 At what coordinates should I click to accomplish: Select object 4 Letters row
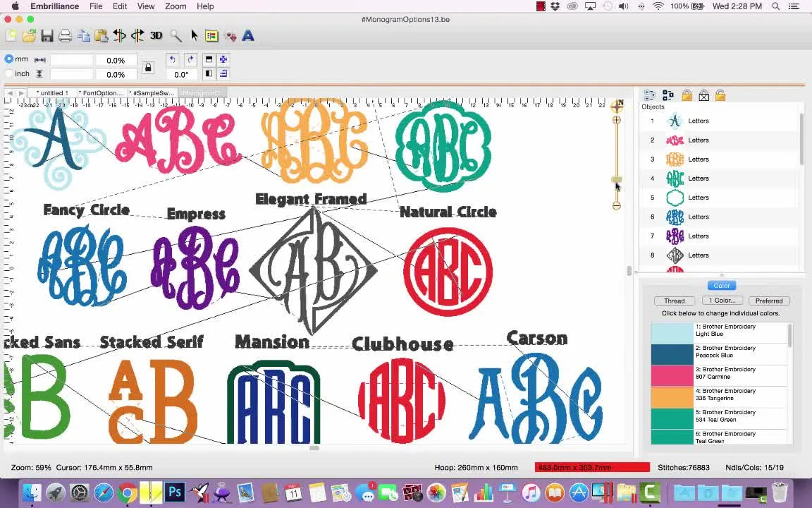tap(720, 179)
